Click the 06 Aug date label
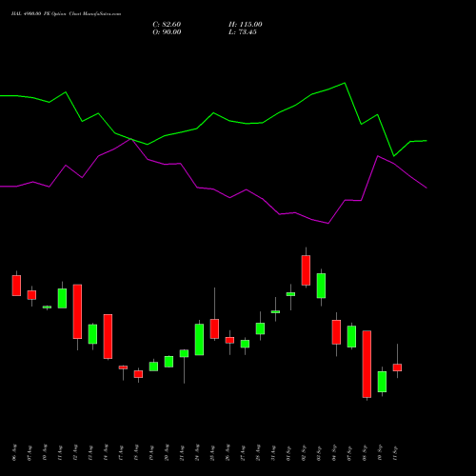Viewport: 476px width, 476px height. pyautogui.click(x=14, y=452)
